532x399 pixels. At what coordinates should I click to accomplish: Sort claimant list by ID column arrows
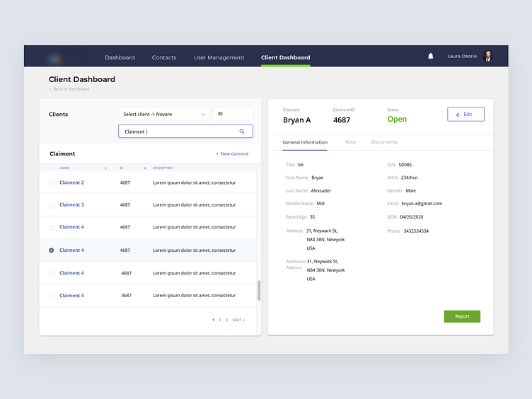145,168
